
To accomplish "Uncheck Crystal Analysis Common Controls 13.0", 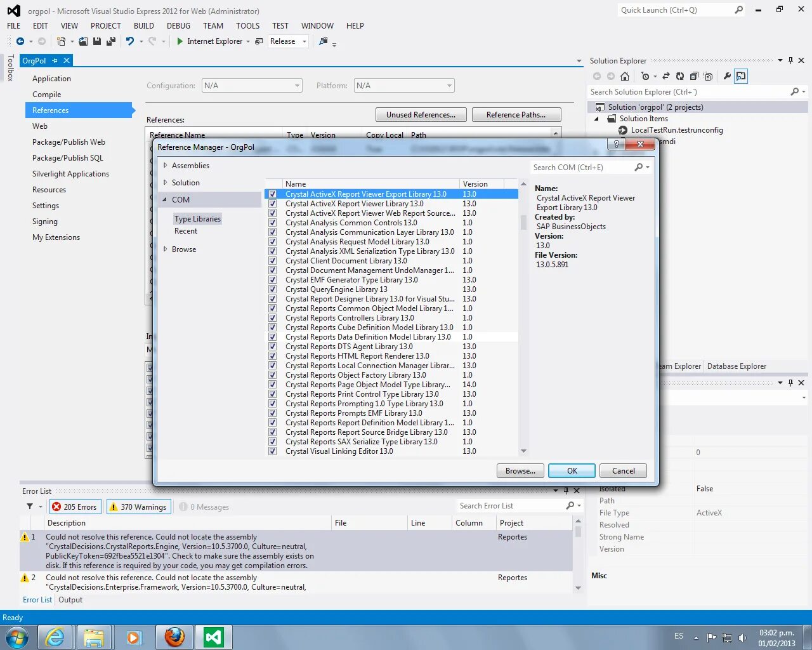I will [273, 223].
